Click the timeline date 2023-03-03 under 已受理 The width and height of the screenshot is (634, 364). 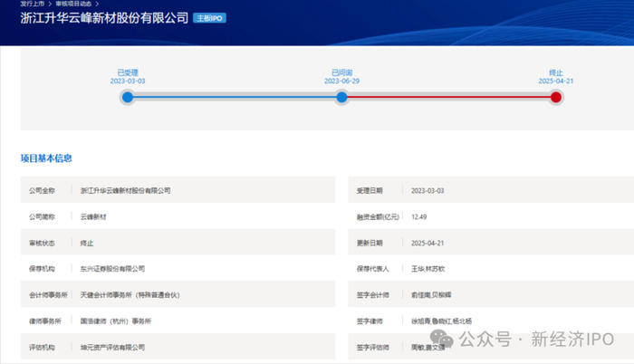(128, 81)
